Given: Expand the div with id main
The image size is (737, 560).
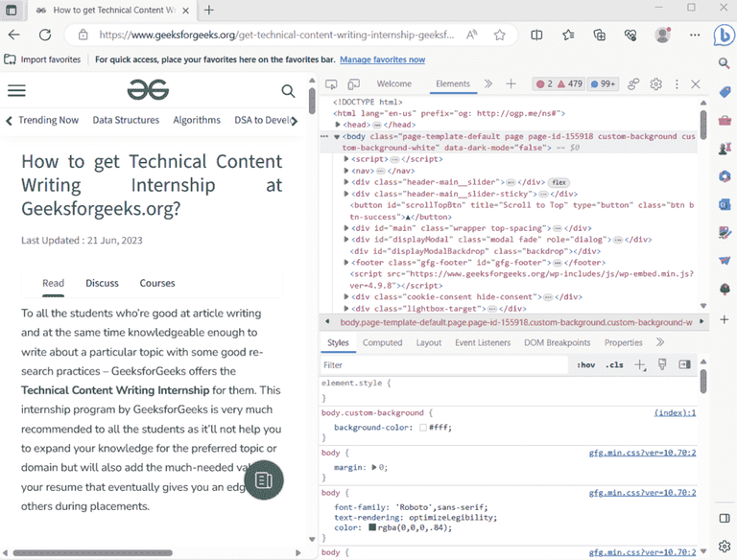Looking at the screenshot, I should pyautogui.click(x=345, y=228).
